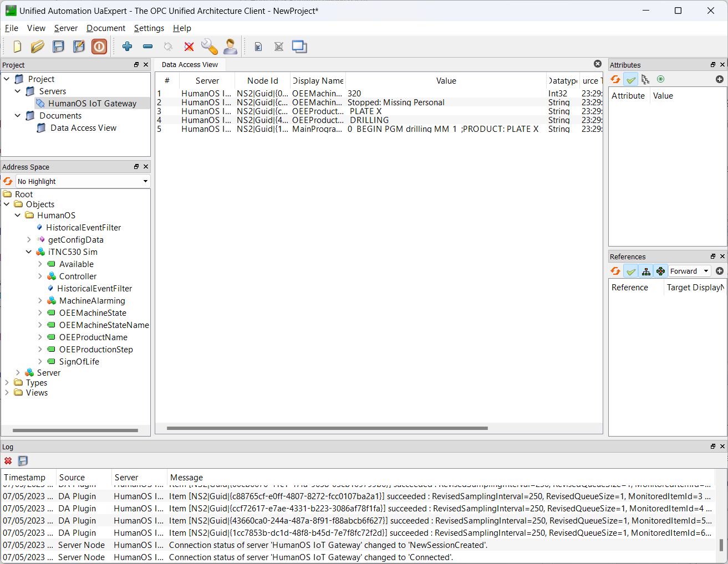Select the OEEMachineStateName node

(104, 325)
